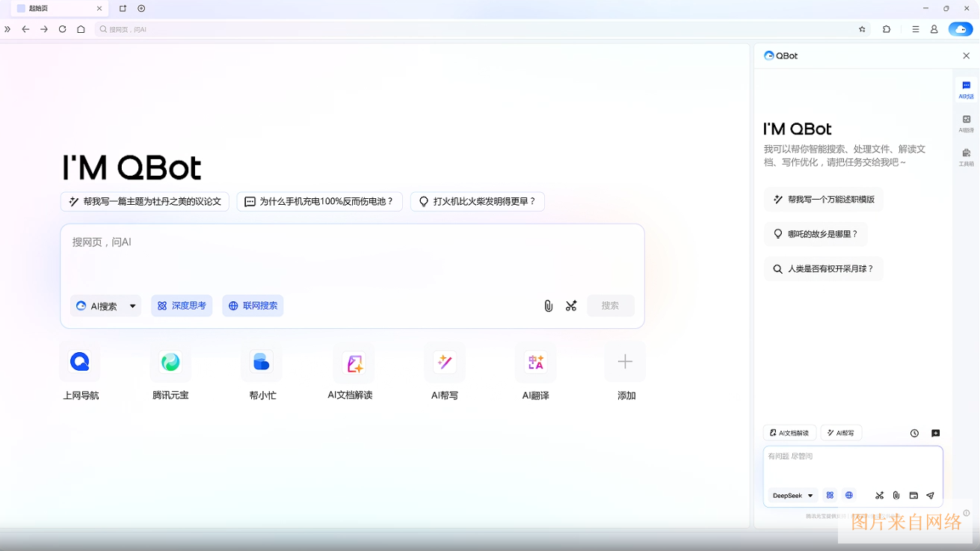Toggle the globe web-access icon in QBot chat
Image resolution: width=980 pixels, height=551 pixels.
[848, 495]
